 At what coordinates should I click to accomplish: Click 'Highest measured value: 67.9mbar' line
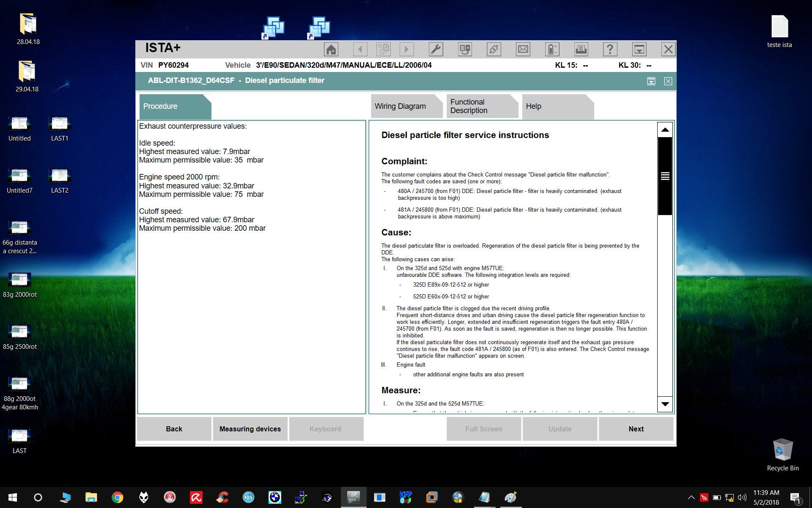pos(197,220)
